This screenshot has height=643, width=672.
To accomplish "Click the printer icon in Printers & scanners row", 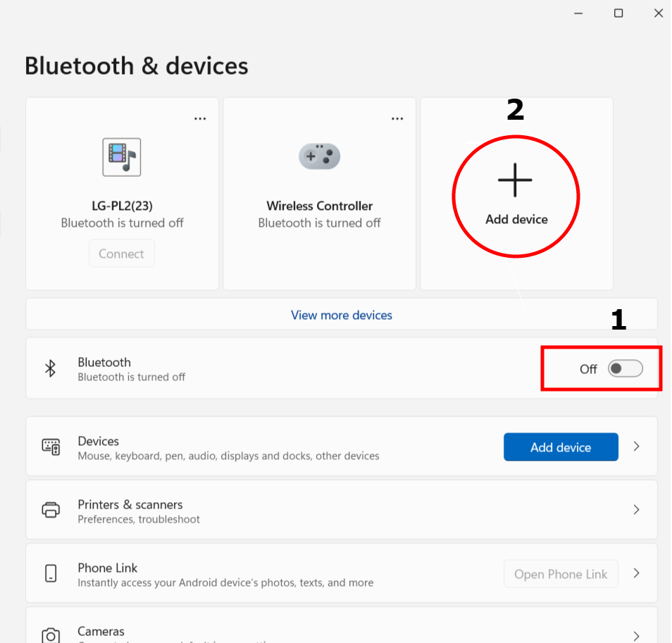I will coord(51,509).
